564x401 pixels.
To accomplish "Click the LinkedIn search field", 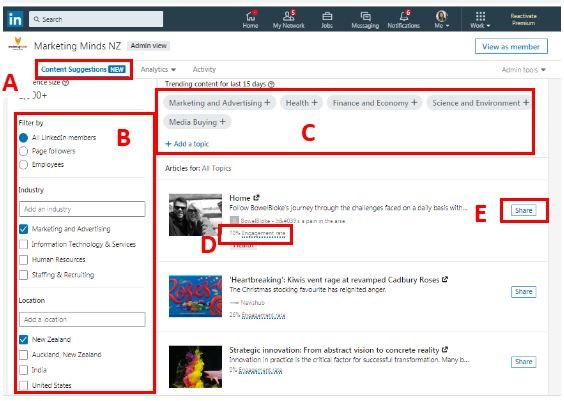I will tap(96, 19).
